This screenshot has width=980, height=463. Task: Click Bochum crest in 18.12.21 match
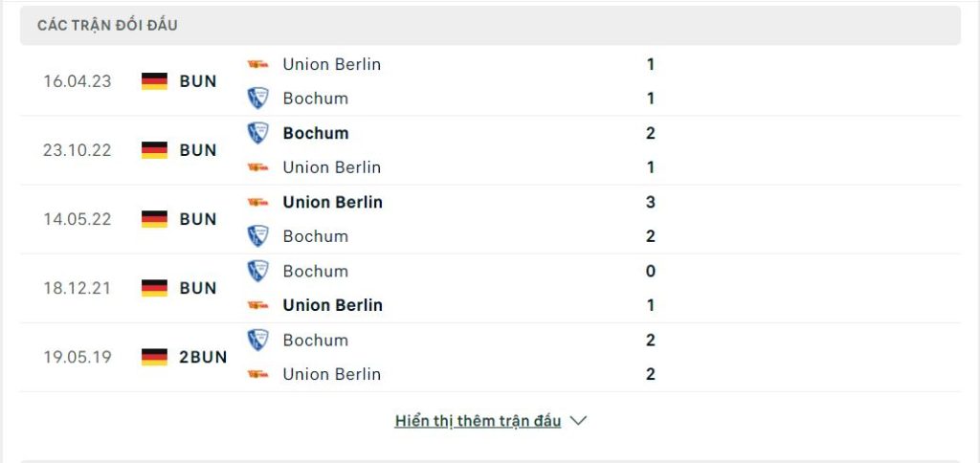(x=257, y=271)
